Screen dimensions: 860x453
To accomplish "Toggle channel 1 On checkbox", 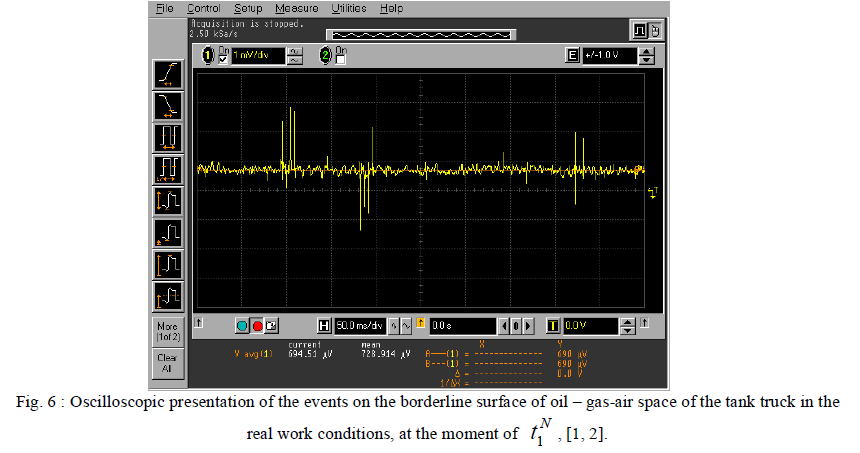I will pyautogui.click(x=223, y=60).
